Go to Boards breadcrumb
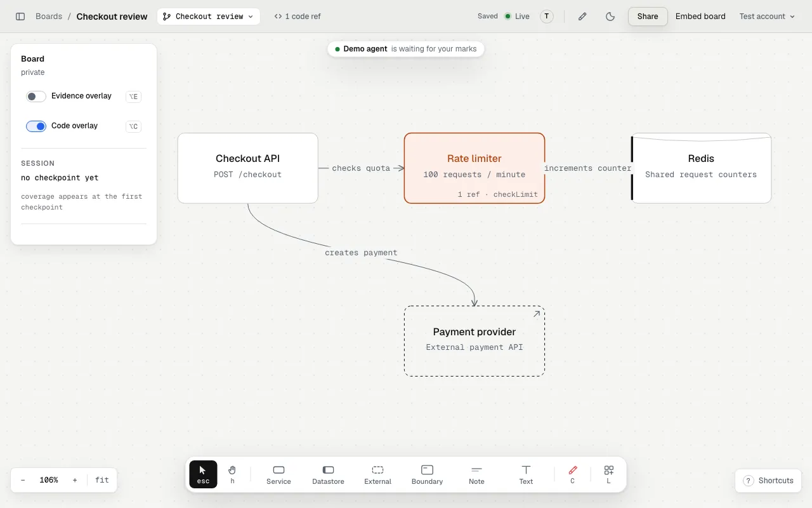Image resolution: width=812 pixels, height=508 pixels. (x=49, y=17)
